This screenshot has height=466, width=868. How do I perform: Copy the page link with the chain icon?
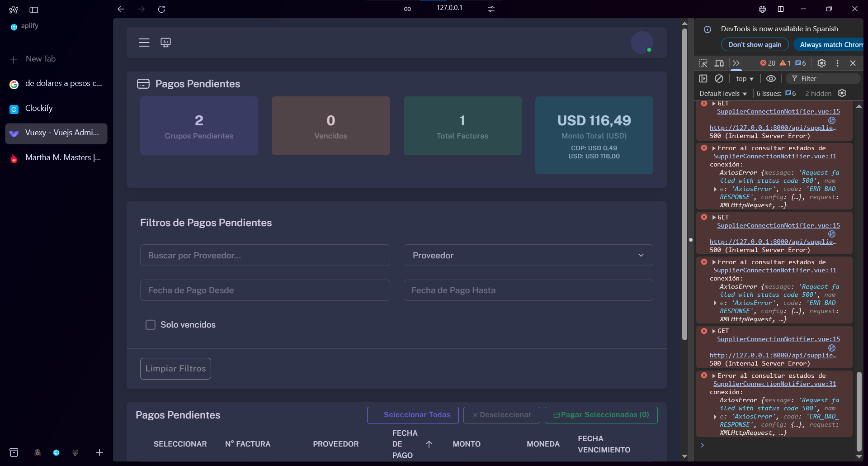tap(407, 9)
